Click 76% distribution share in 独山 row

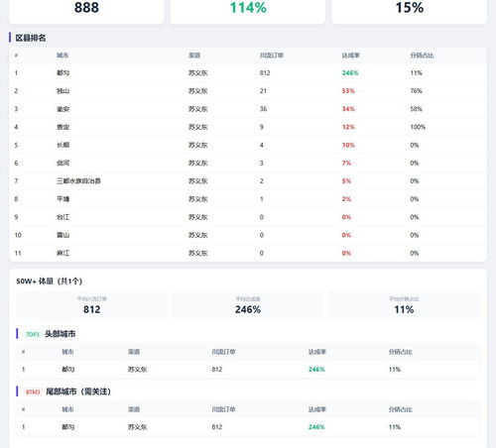tap(417, 91)
